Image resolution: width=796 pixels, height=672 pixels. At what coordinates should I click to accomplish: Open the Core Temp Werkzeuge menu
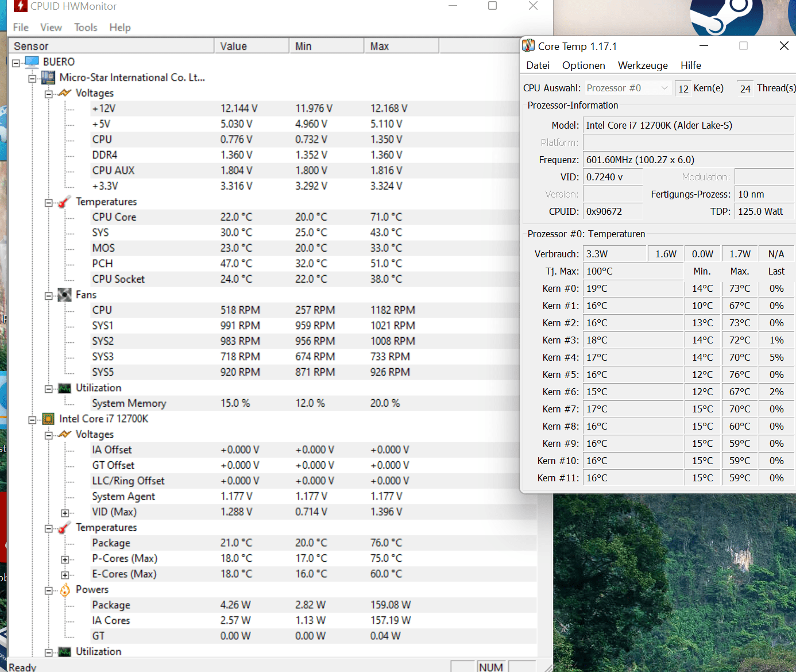click(643, 65)
